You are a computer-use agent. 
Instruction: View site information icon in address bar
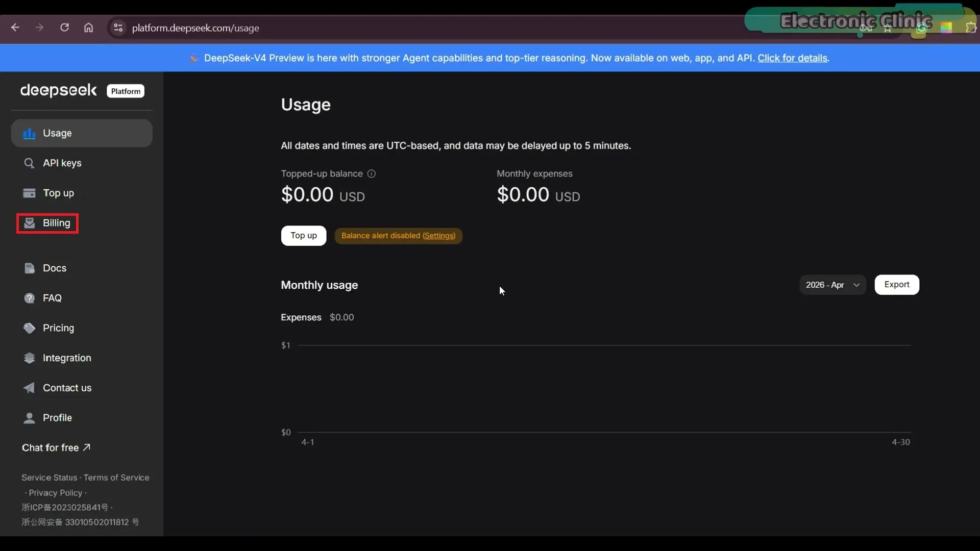coord(118,28)
